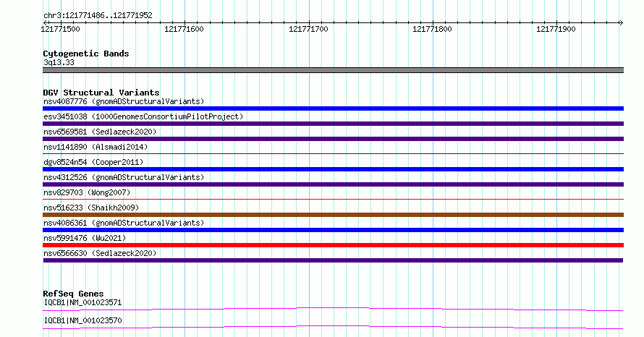This screenshot has height=337, width=644.
Task: Open variant label nsv6569581 (Sedlazeck2020)
Action: pos(100,132)
